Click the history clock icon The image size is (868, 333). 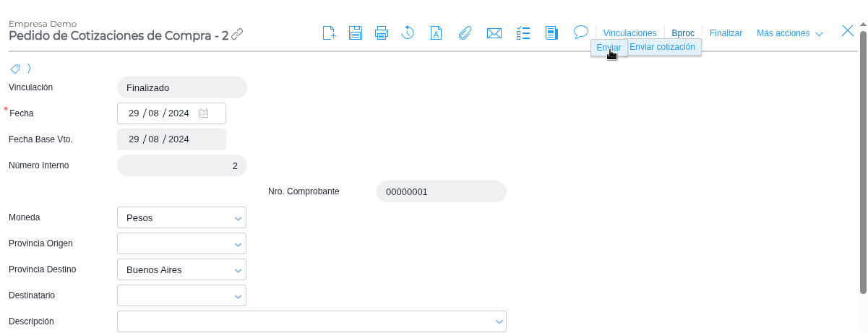pyautogui.click(x=408, y=33)
